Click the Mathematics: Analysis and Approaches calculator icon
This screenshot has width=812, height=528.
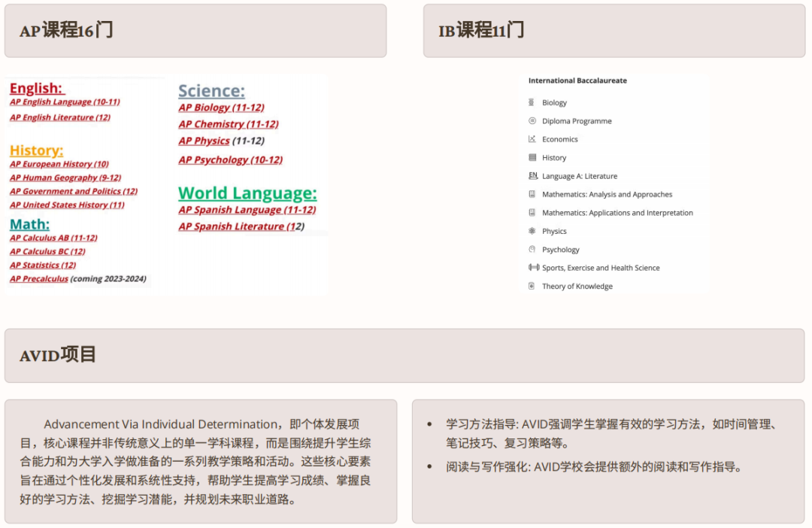tap(532, 194)
